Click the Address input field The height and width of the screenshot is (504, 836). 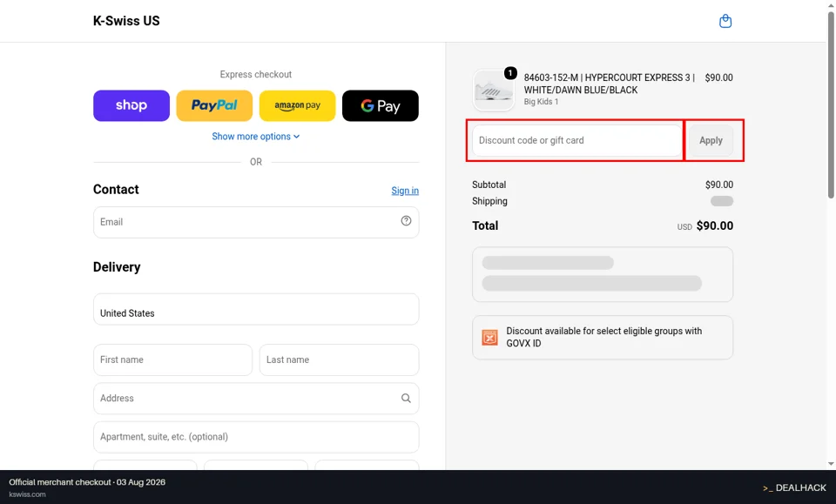pyautogui.click(x=256, y=398)
